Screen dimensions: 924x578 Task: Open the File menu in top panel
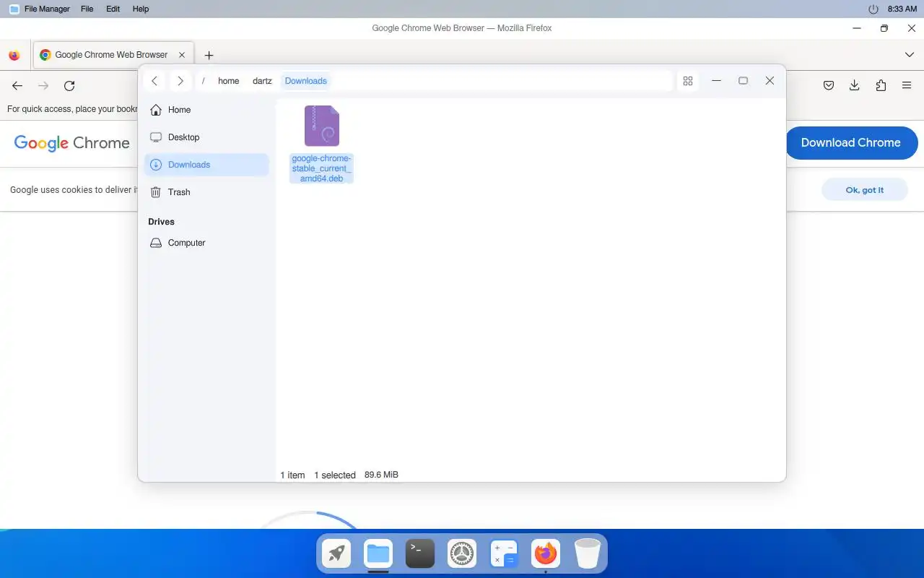[x=87, y=9]
